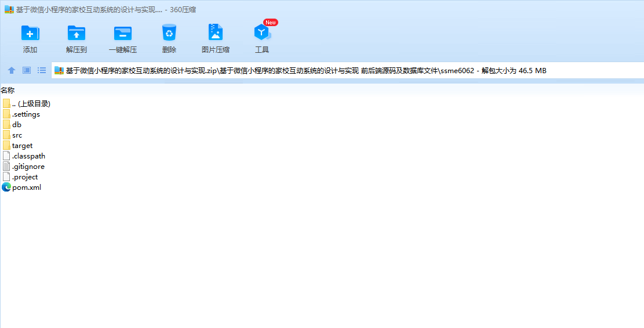Screen dimensions: 644x328
Task: Click the ".project" file name
Action: coord(25,177)
